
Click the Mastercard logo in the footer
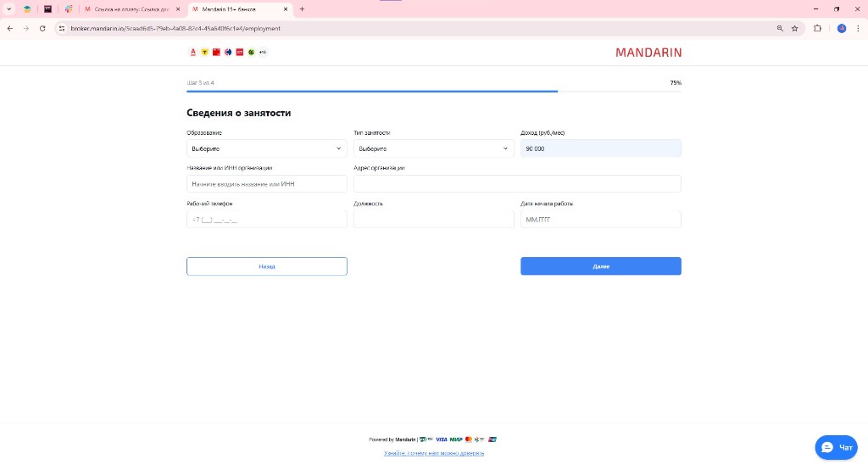[x=469, y=439]
